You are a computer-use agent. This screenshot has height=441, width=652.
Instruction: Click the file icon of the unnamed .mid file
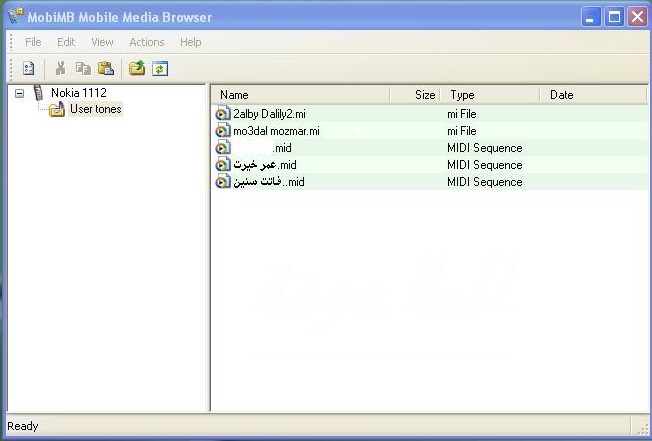pos(223,148)
